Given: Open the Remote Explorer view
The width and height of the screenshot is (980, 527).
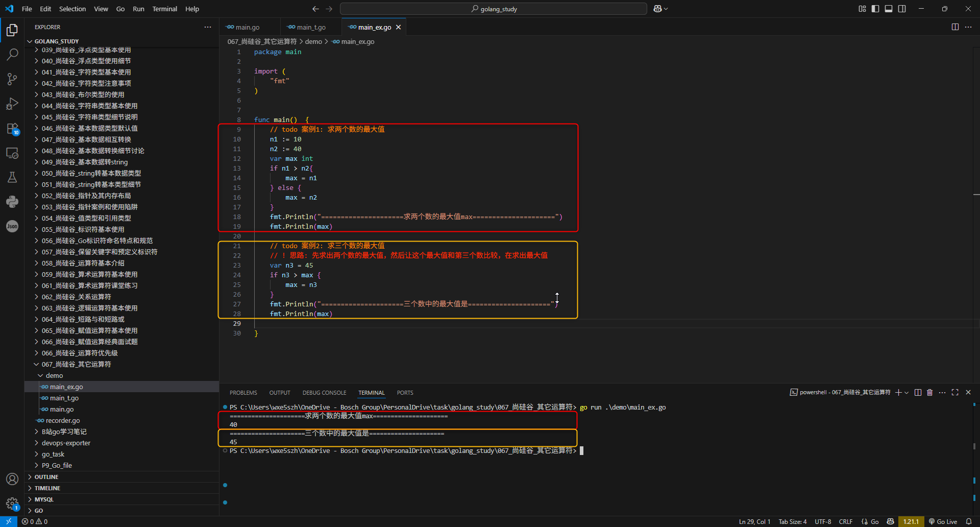Looking at the screenshot, I should tap(12, 153).
